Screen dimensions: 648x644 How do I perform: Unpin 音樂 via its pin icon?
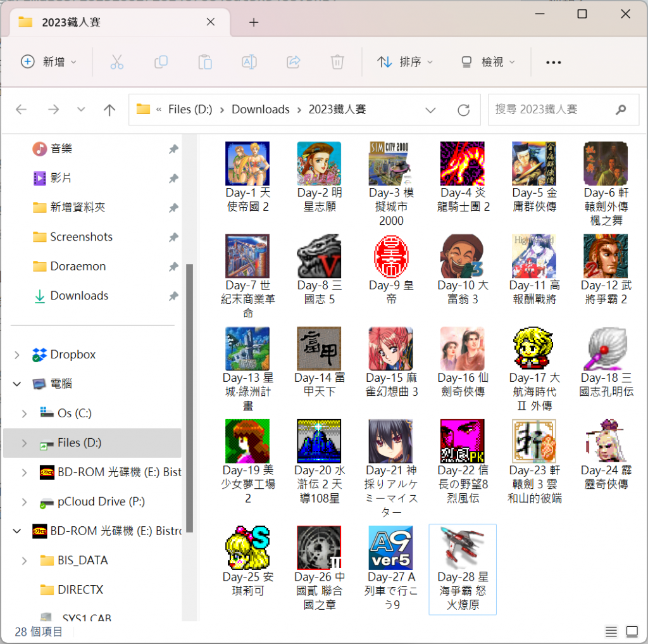tap(173, 149)
